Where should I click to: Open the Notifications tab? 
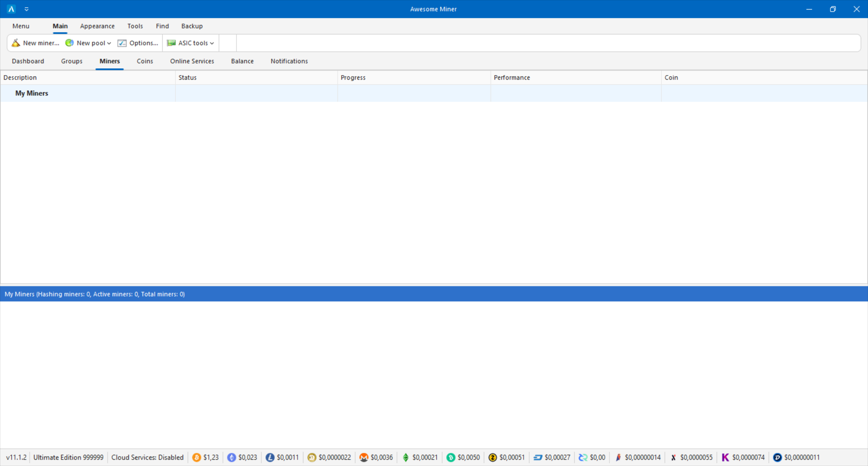pos(289,61)
